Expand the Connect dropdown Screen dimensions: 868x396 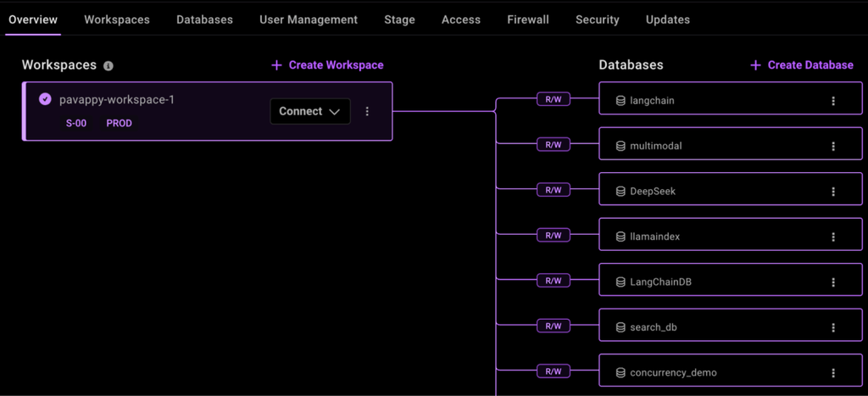click(x=310, y=111)
